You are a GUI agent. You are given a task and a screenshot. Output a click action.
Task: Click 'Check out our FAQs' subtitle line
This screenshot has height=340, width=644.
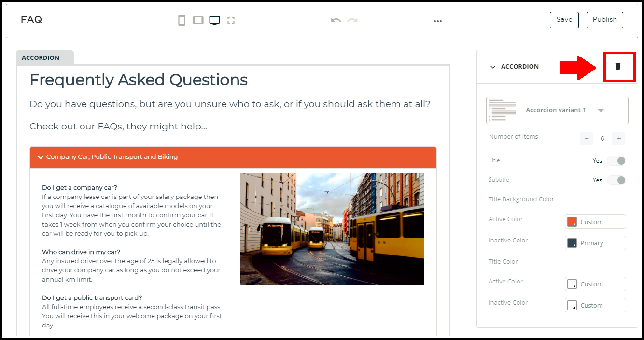(118, 127)
